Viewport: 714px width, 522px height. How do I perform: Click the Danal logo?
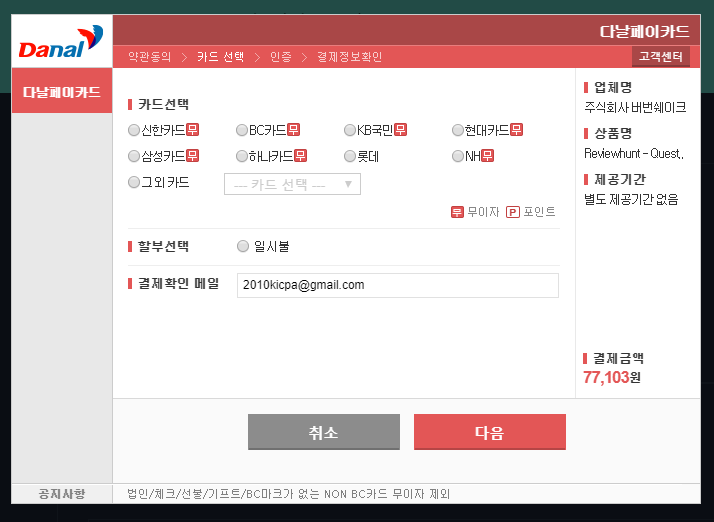pyautogui.click(x=61, y=41)
